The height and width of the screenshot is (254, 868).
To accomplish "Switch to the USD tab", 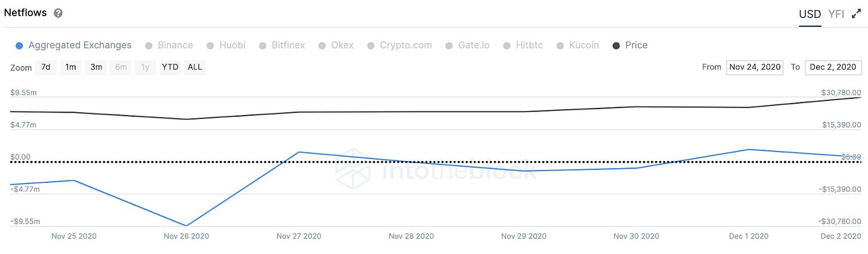I will coord(810,14).
